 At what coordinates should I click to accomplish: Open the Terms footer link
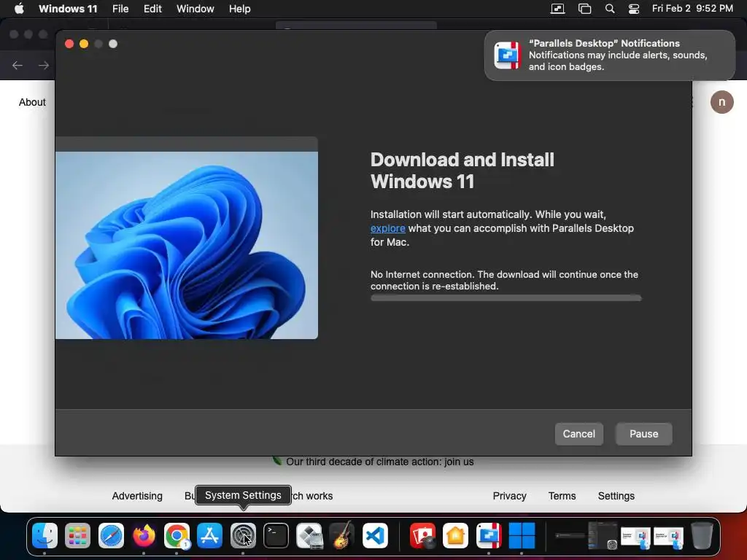pos(562,496)
